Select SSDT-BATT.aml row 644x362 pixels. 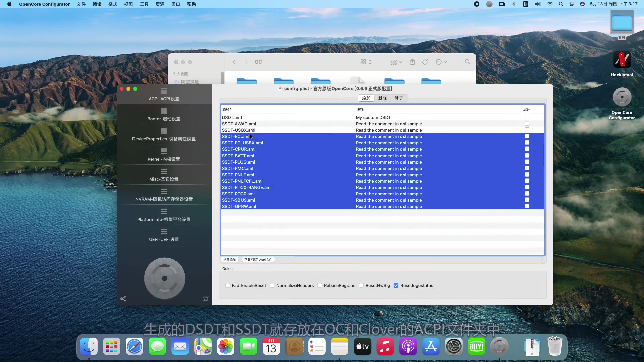pos(382,156)
